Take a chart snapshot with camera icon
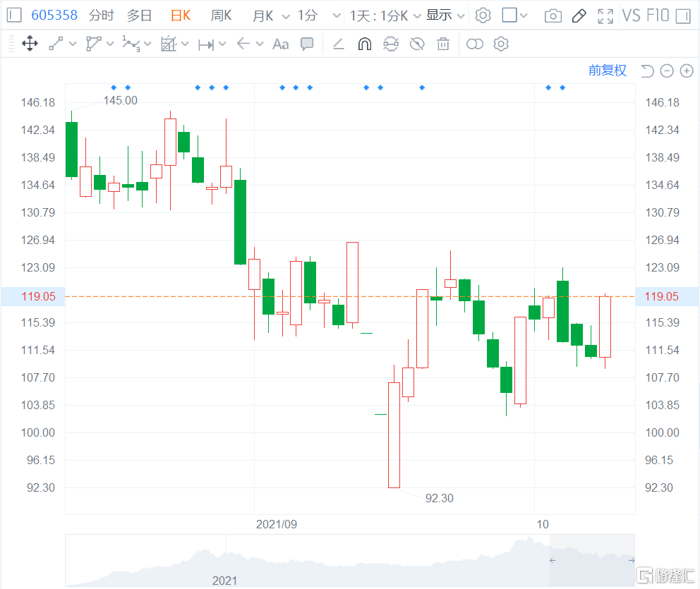The width and height of the screenshot is (700, 589). point(553,16)
